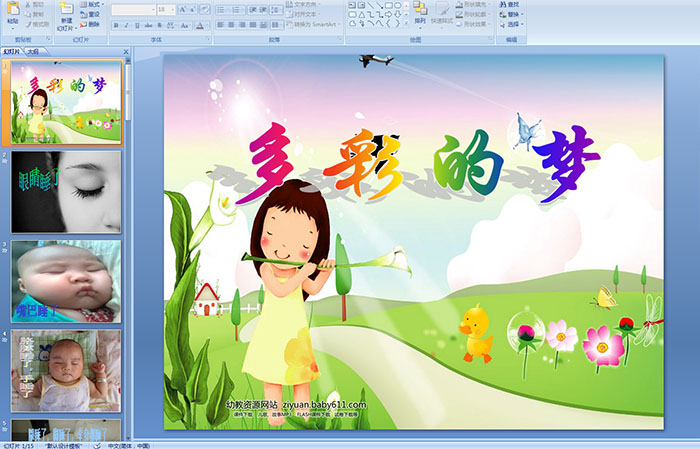Click the Reset (重设) slide button
The image size is (700, 449).
[90, 14]
